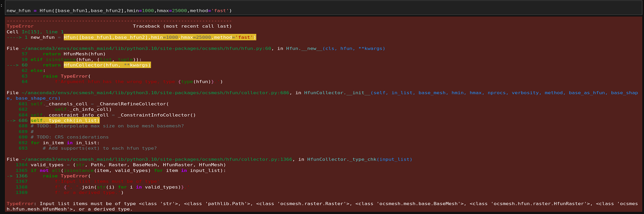Click line 63 'raise TypeError(' text
Screen dimensions: 644x214
click(67, 76)
